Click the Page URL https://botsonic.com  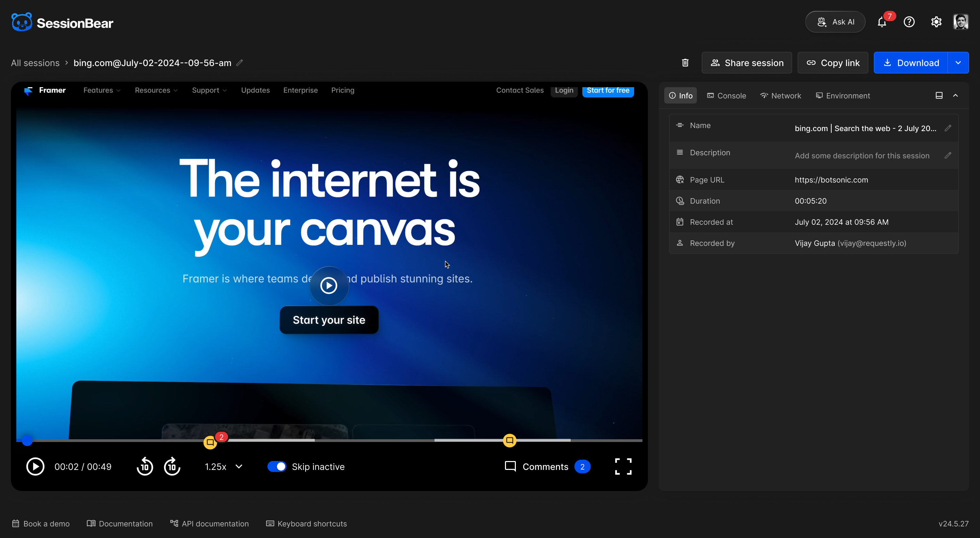point(831,180)
